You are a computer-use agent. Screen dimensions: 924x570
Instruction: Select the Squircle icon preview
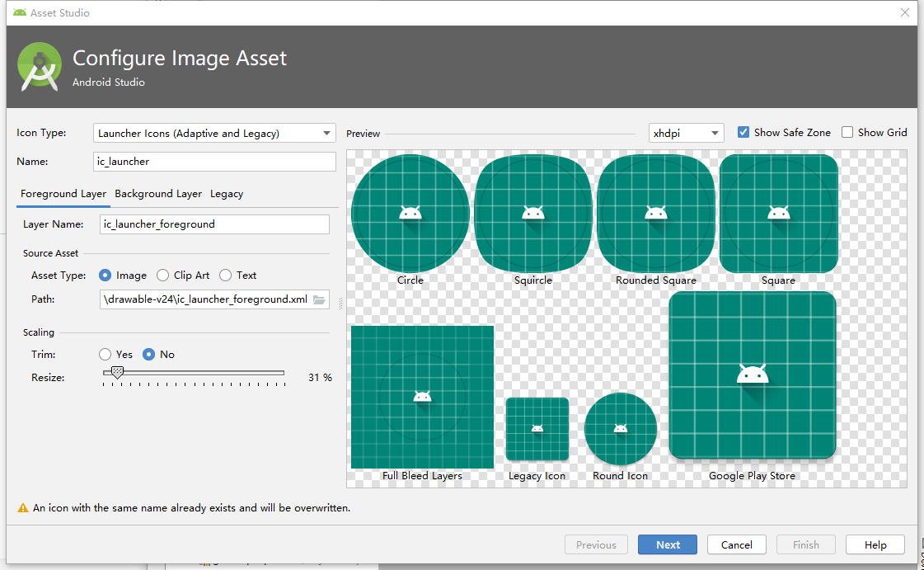coord(533,214)
